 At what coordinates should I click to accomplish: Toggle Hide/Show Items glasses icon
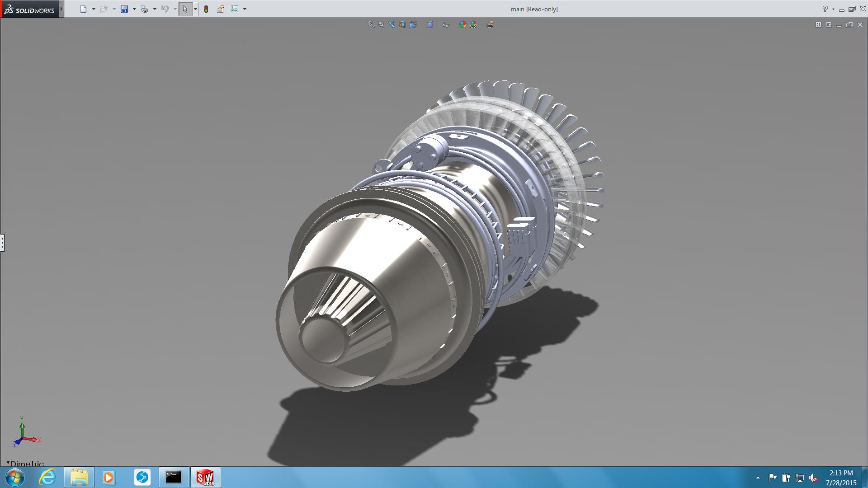point(446,24)
